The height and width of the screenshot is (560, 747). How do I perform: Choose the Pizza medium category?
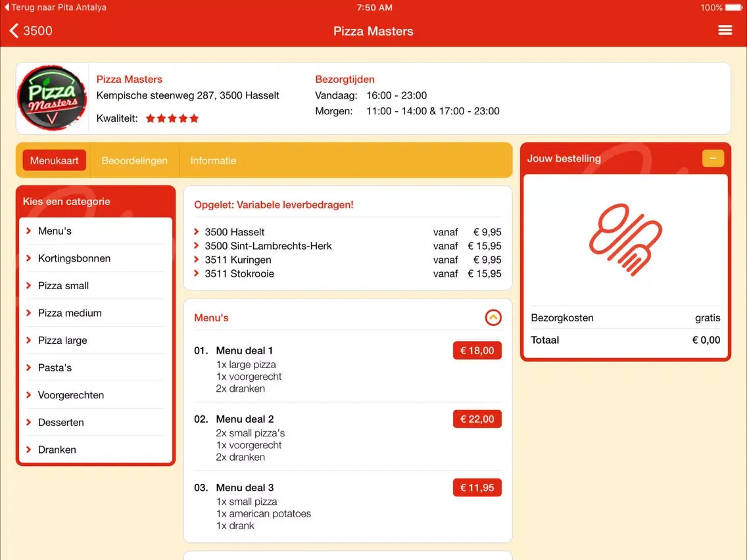[x=95, y=313]
